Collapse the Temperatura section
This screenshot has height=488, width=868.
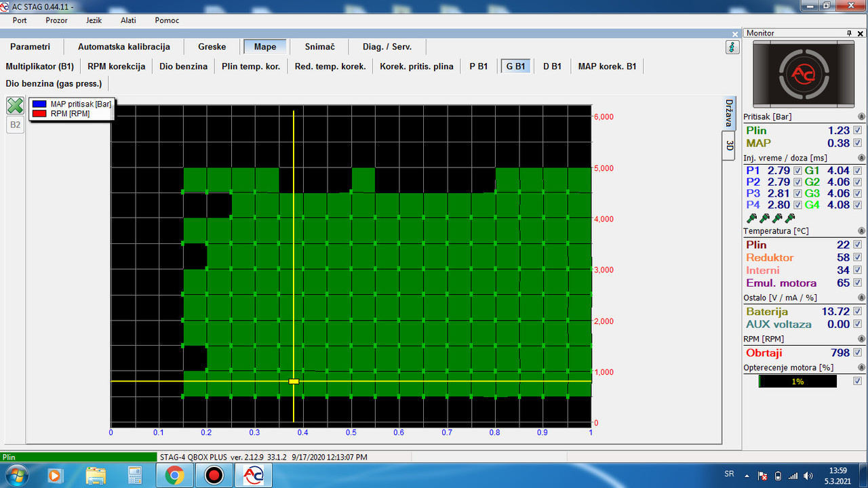pos(862,231)
